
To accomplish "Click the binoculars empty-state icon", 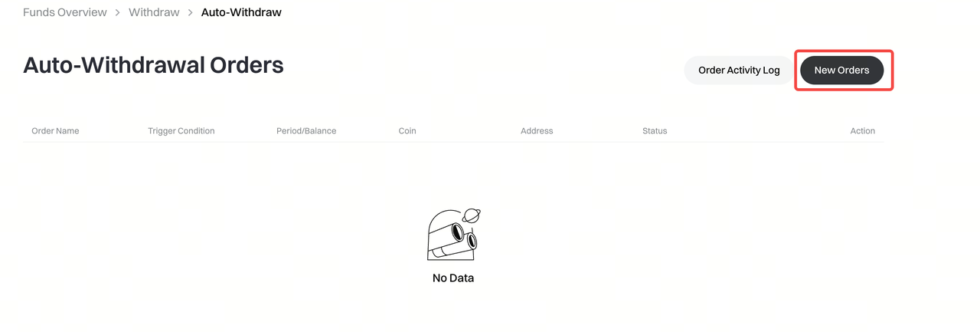I will coord(453,235).
